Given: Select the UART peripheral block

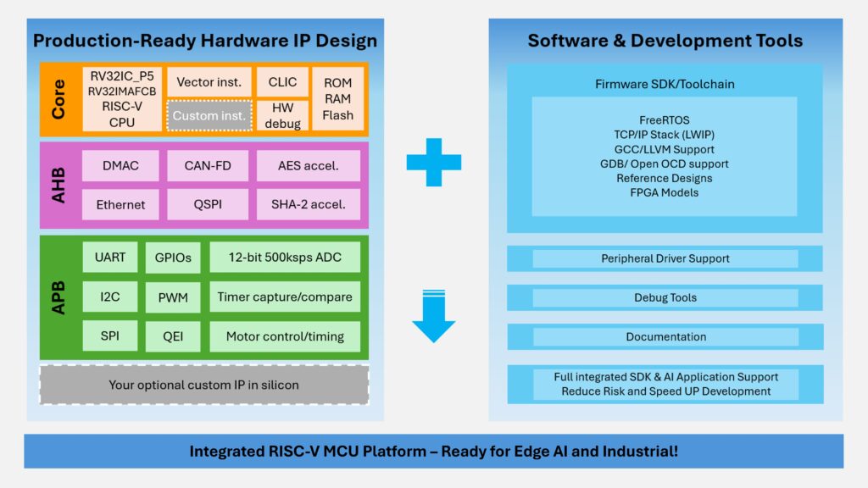Looking at the screenshot, I should (109, 257).
